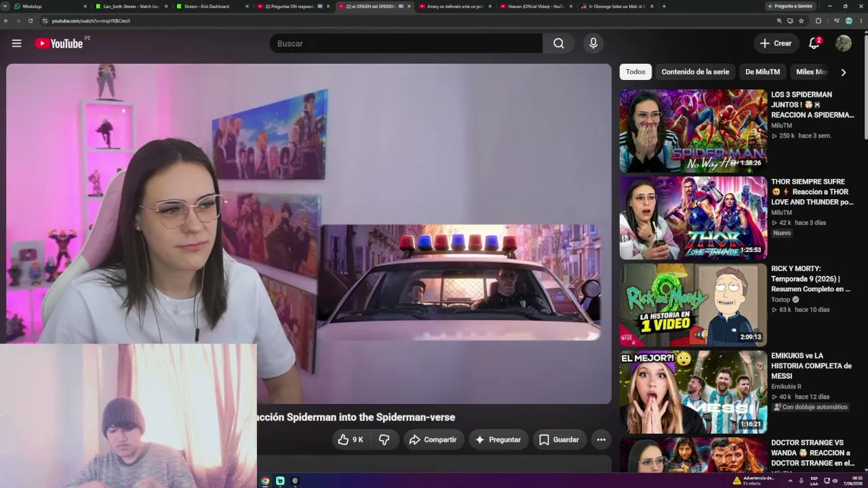Click the Preguntar button
The image size is (868, 488).
pos(498,440)
